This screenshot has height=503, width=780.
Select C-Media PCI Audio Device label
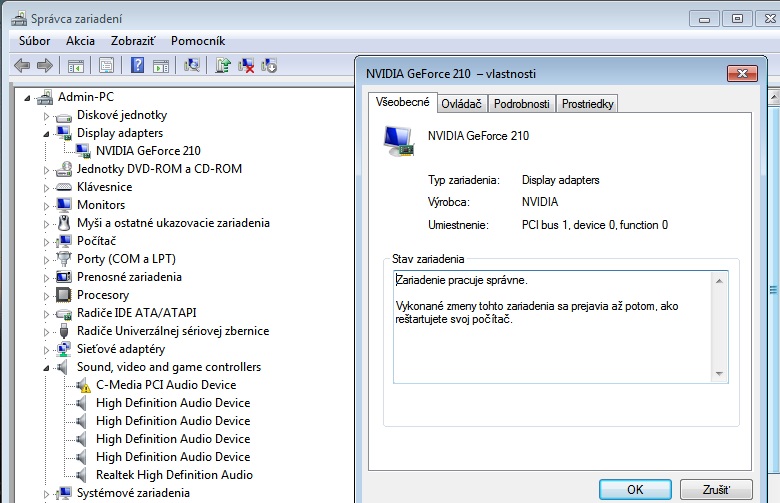(166, 385)
